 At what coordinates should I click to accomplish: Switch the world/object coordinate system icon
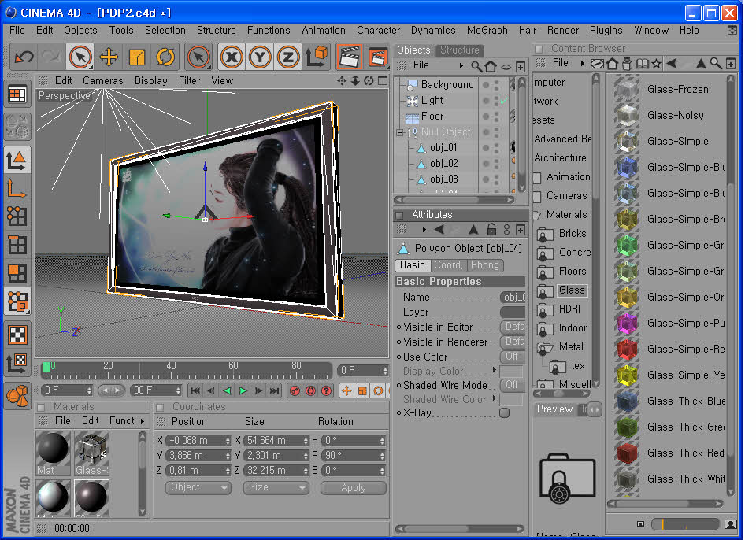pos(317,57)
